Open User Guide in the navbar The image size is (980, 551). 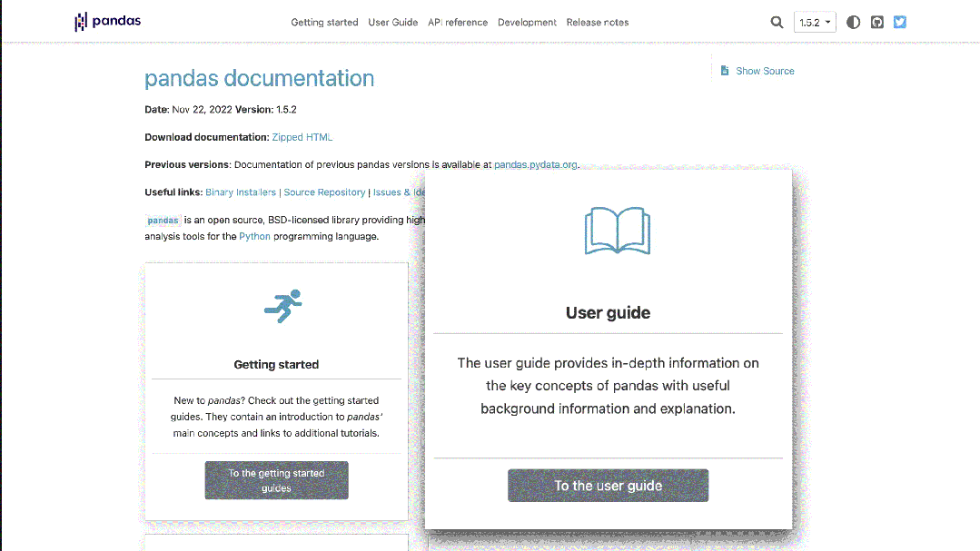[392, 23]
